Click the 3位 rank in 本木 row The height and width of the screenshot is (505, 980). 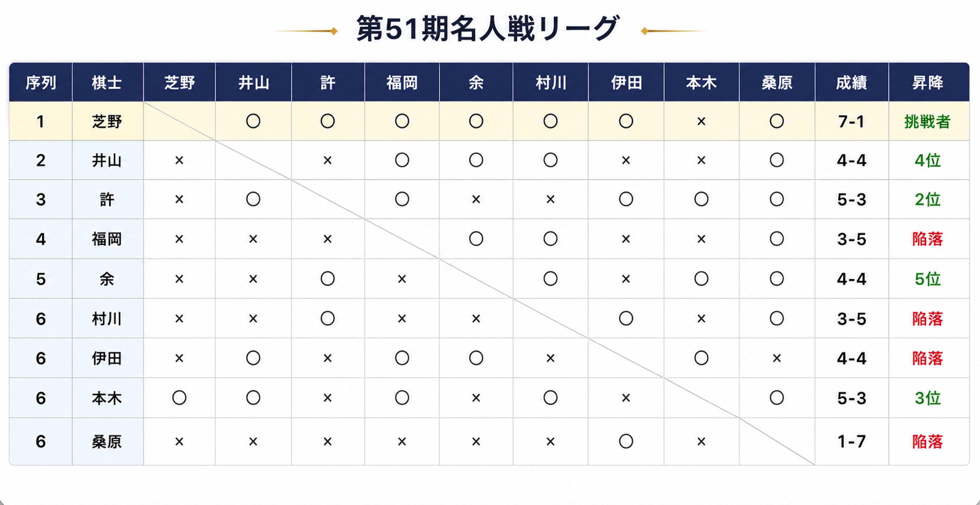(x=927, y=398)
